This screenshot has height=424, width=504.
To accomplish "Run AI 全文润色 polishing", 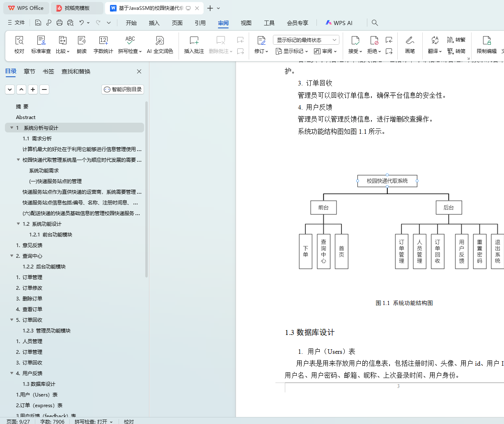I will [x=160, y=45].
